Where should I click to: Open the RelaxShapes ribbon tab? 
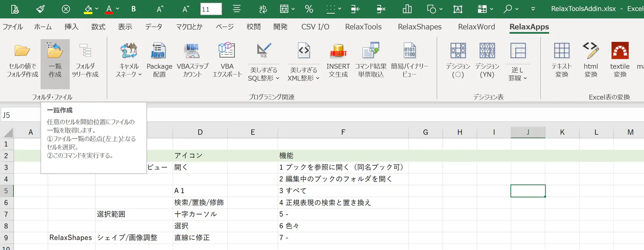point(420,27)
